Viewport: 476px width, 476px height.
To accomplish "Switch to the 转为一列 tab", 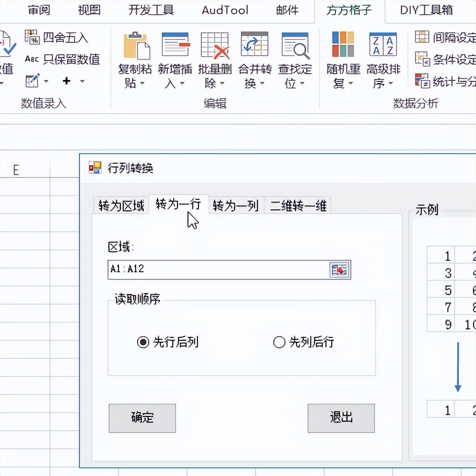I will (236, 206).
